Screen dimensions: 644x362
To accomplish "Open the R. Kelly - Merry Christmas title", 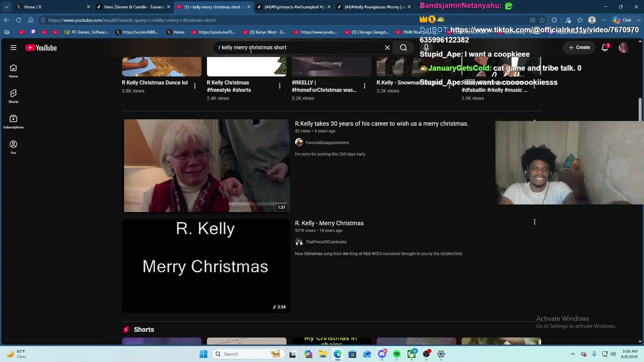I will tap(329, 223).
